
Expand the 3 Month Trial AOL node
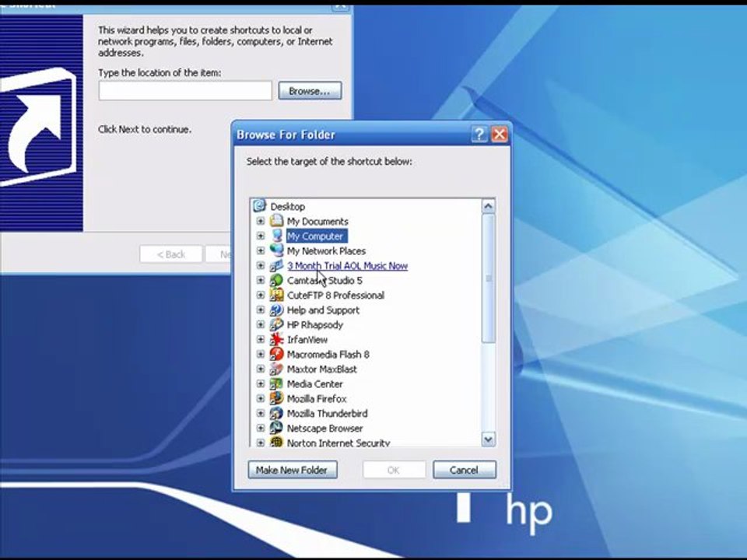tap(260, 265)
